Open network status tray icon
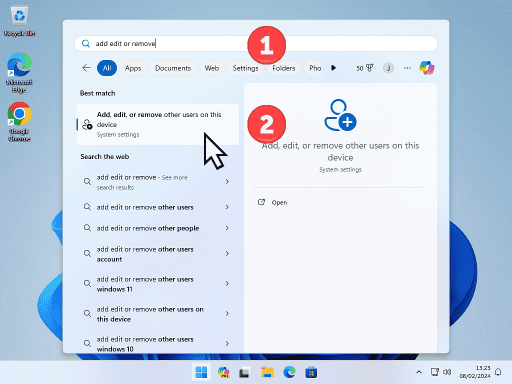This screenshot has height=384, width=512. (x=435, y=372)
